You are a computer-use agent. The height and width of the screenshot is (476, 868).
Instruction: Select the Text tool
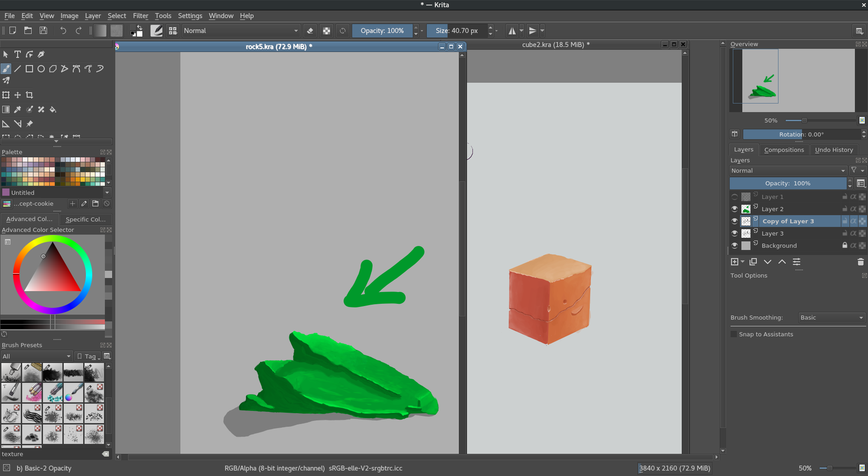pyautogui.click(x=18, y=54)
